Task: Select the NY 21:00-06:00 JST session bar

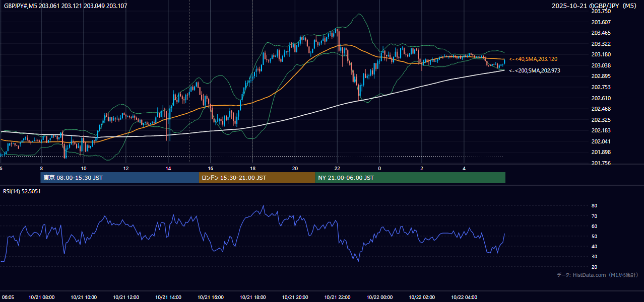Action: (410, 178)
